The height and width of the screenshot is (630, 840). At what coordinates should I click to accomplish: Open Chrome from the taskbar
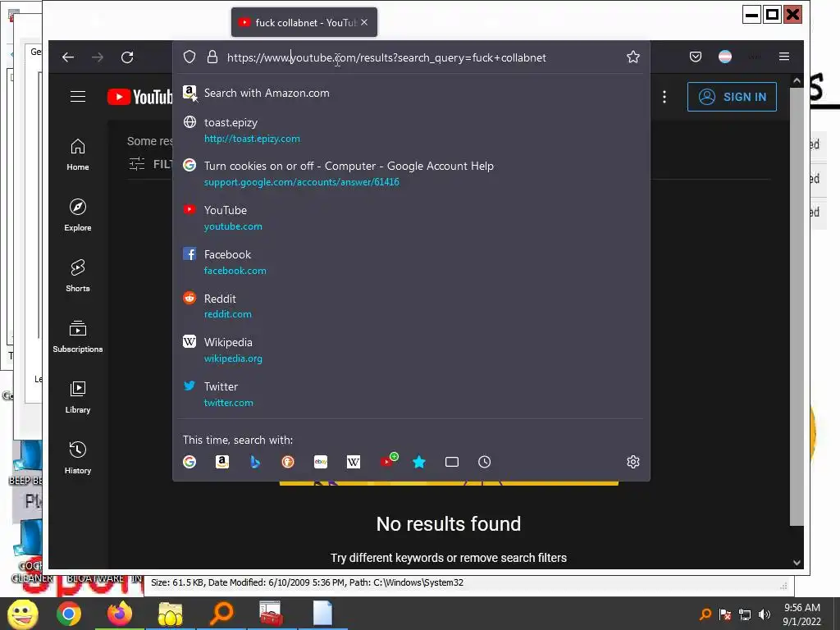(x=69, y=614)
